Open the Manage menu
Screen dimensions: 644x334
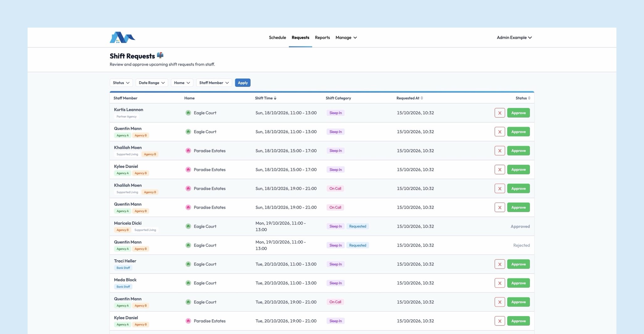[x=346, y=37]
